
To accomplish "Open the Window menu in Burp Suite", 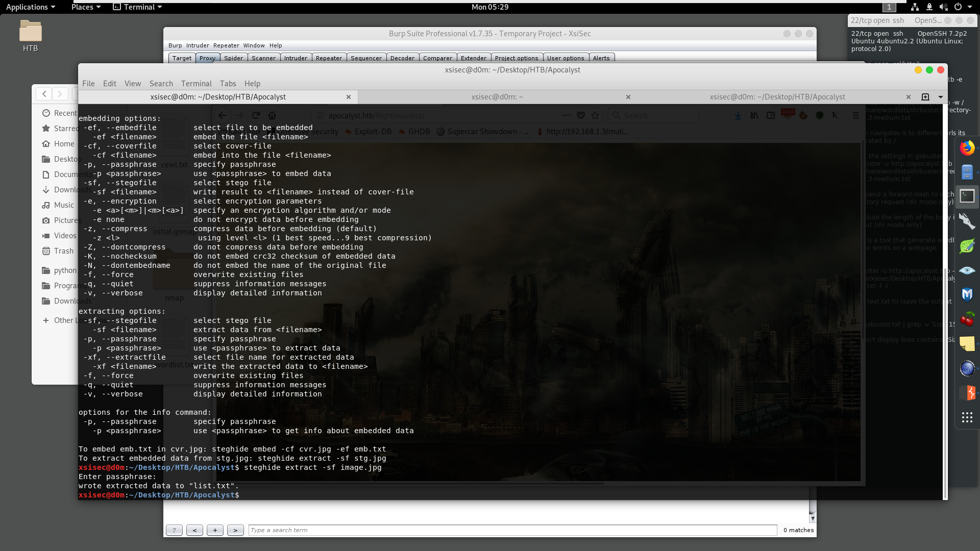I will [254, 45].
